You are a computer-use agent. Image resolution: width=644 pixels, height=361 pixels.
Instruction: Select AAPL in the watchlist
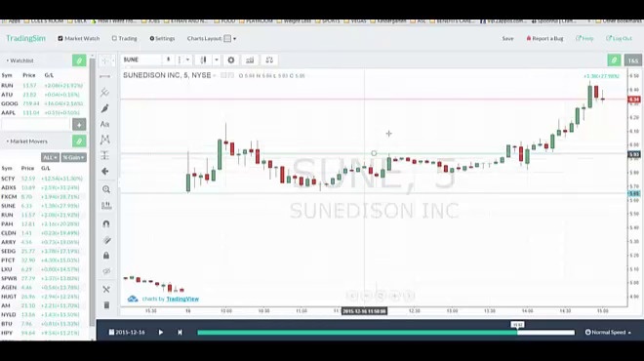point(44,112)
